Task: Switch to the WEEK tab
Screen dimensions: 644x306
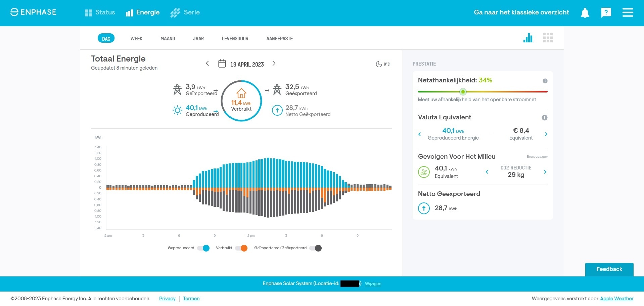Action: (x=136, y=38)
